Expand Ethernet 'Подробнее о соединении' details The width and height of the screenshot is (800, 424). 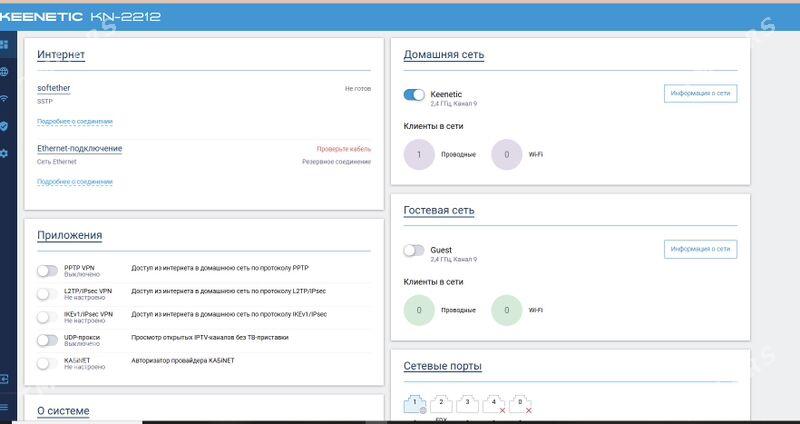click(x=75, y=181)
